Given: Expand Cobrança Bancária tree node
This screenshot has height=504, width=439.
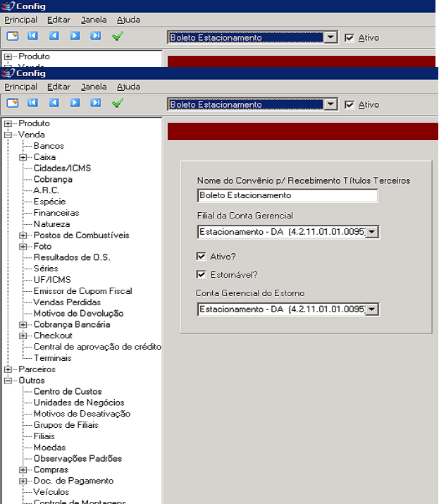Looking at the screenshot, I should pos(23,325).
